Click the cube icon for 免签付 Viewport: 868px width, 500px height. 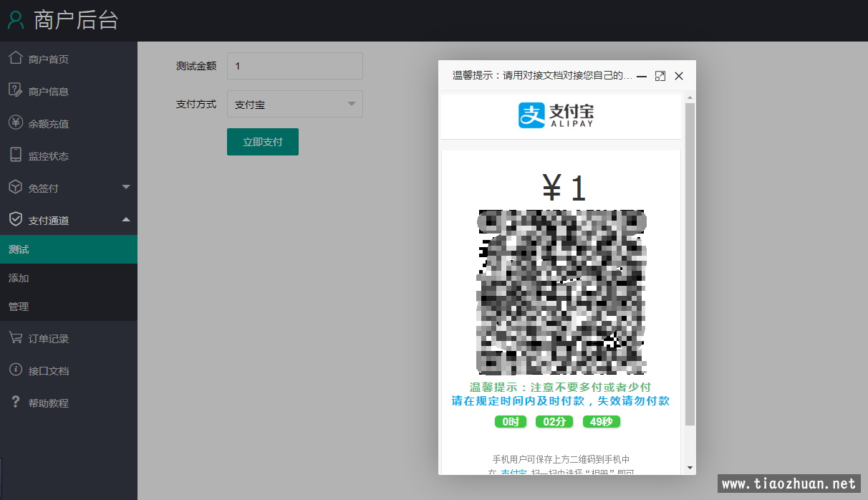[x=15, y=187]
